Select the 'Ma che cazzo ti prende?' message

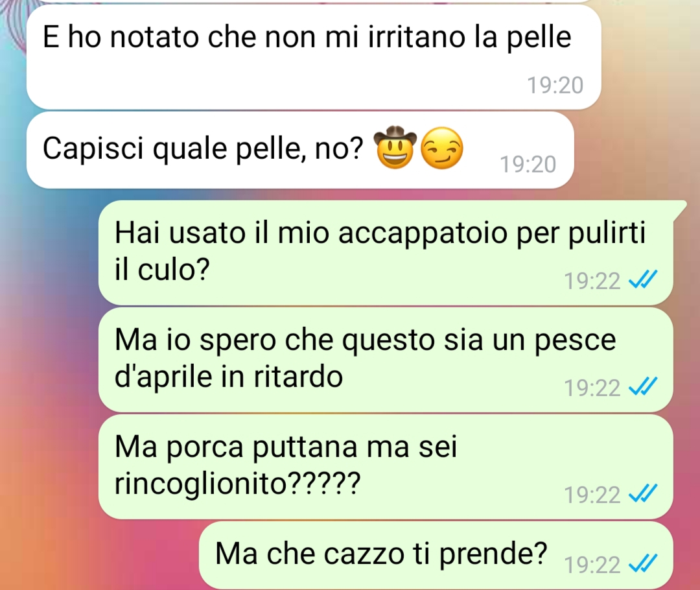pyautogui.click(x=436, y=555)
